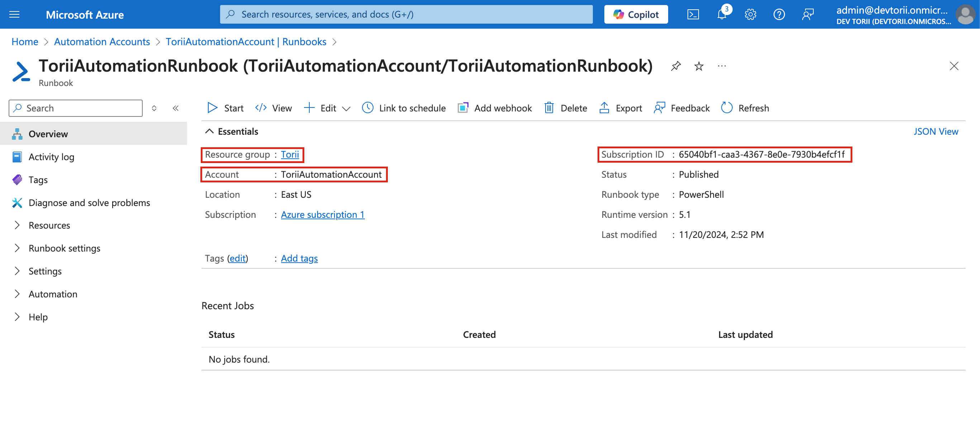Open notifications bell with 3 alerts

[x=722, y=14]
